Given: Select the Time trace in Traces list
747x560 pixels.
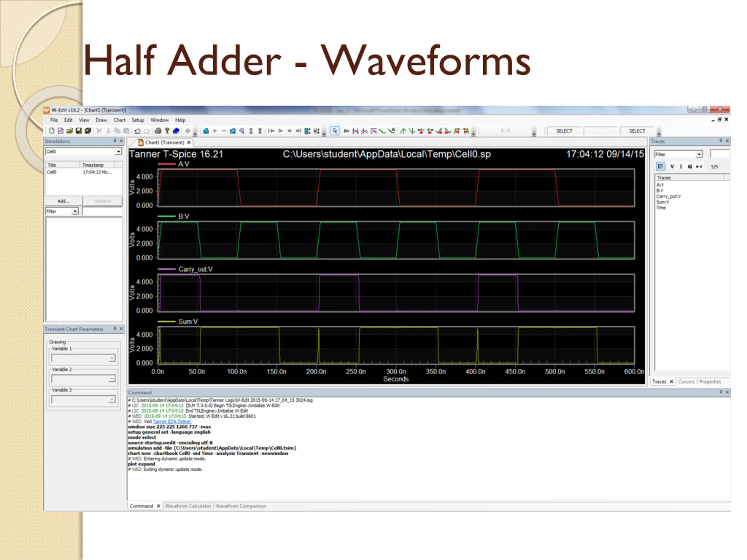Looking at the screenshot, I should pyautogui.click(x=661, y=208).
